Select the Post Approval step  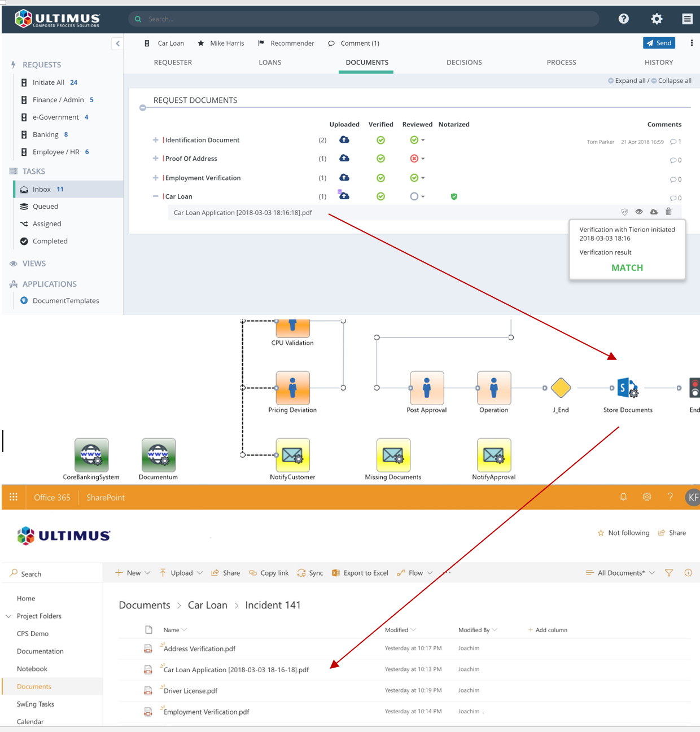pyautogui.click(x=427, y=388)
